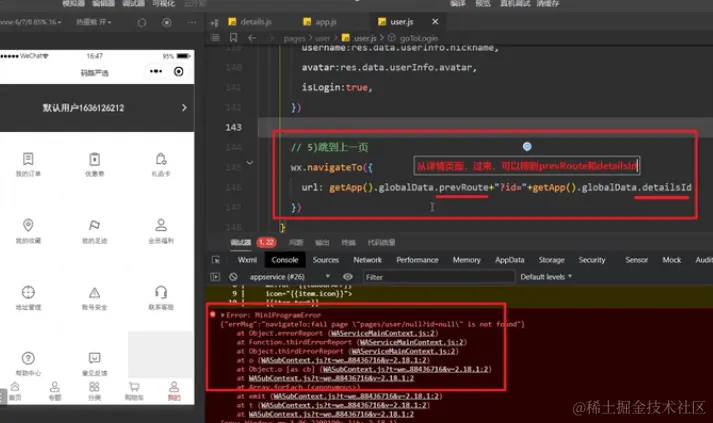Open the Performance devtools tab
The image size is (713, 423).
pyautogui.click(x=417, y=260)
